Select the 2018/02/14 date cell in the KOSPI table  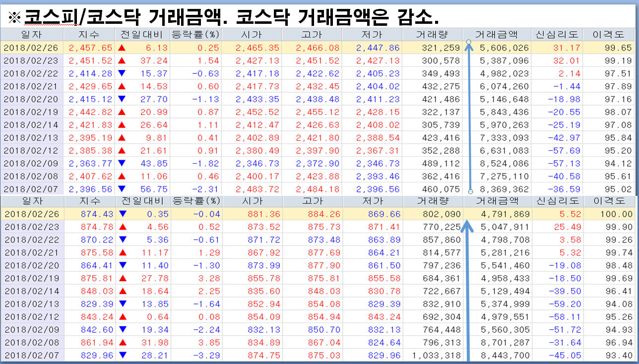tap(31, 124)
